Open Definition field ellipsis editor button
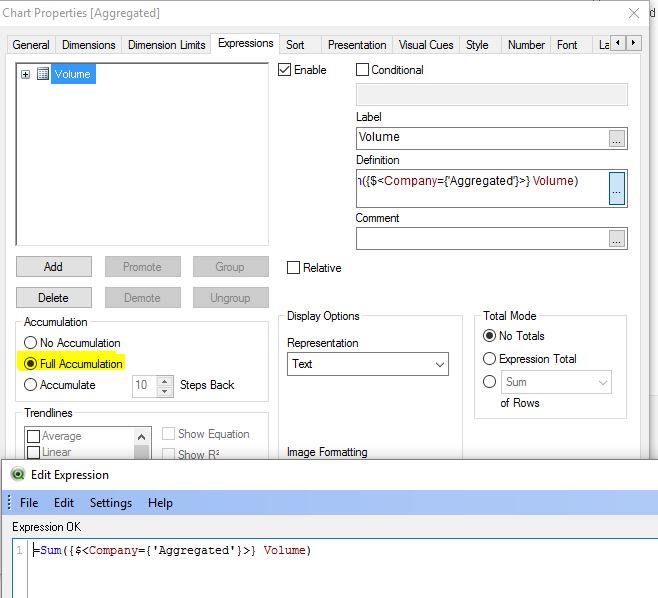Image resolution: width=658 pixels, height=598 pixels. coord(616,188)
